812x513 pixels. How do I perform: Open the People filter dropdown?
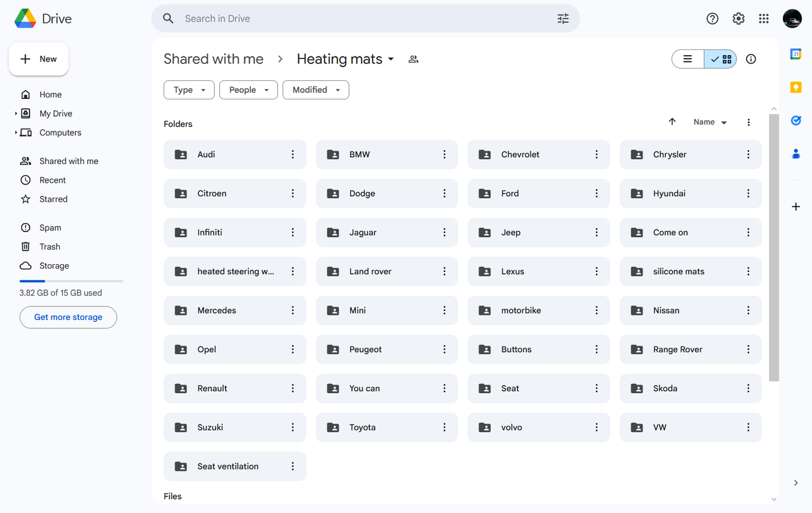(249, 90)
